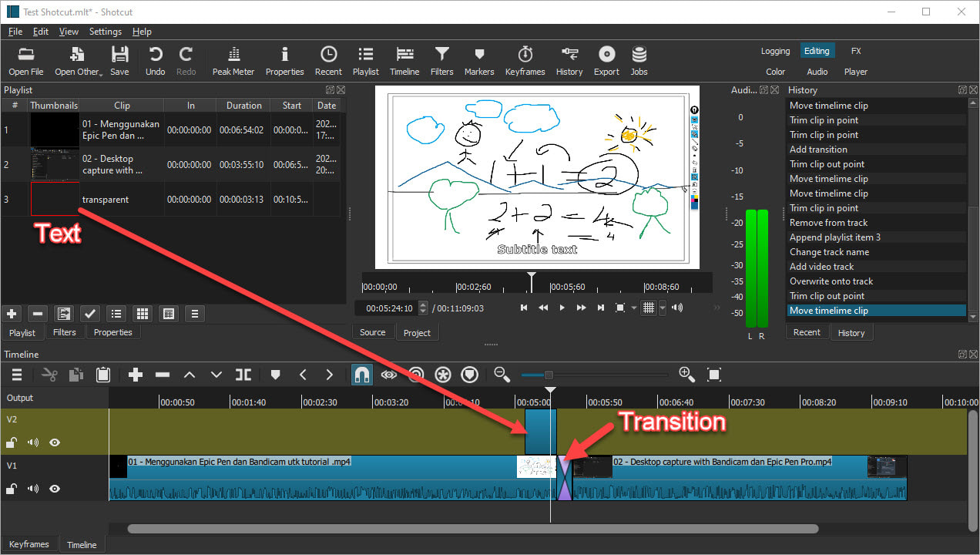Viewport: 980px width, 555px height.
Task: Hide the V1 track
Action: click(x=55, y=489)
